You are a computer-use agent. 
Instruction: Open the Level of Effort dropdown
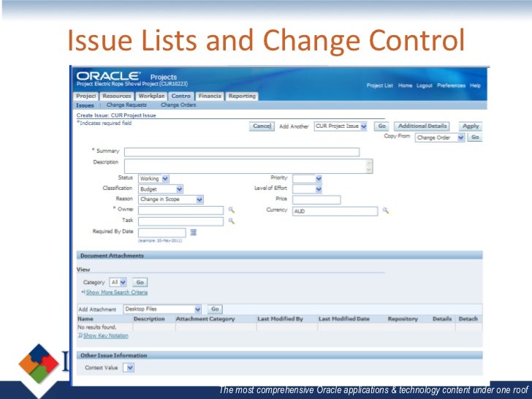[x=307, y=189]
